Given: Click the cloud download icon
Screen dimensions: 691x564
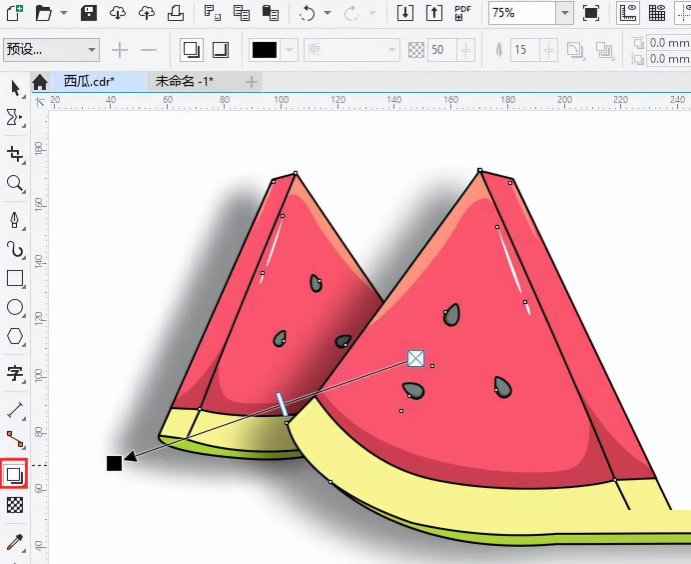Looking at the screenshot, I should 118,13.
